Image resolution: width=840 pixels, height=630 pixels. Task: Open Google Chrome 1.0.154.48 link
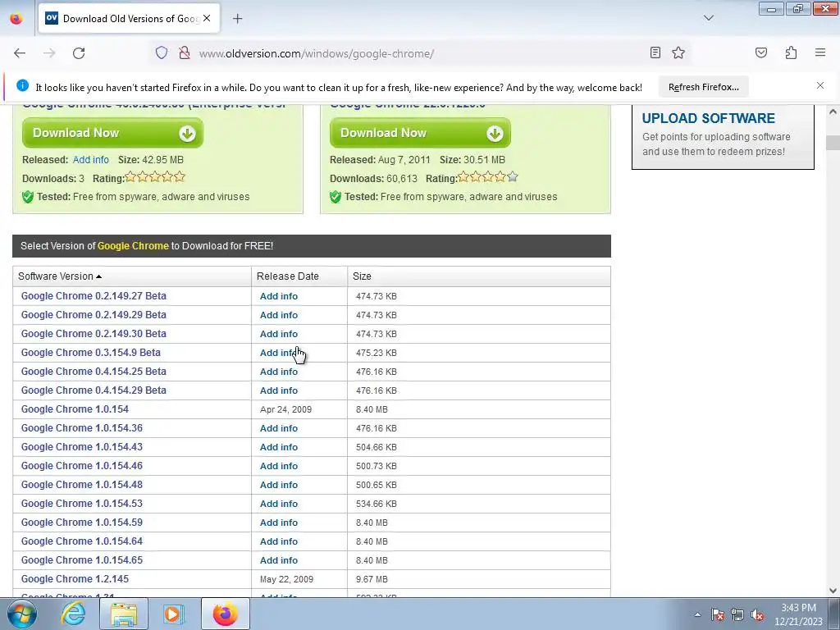tap(81, 484)
